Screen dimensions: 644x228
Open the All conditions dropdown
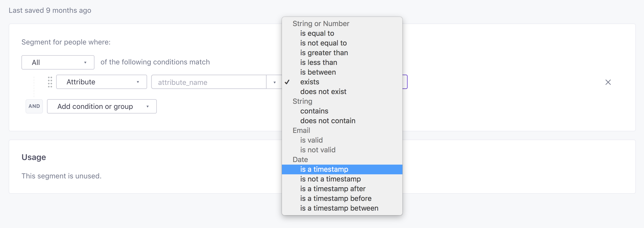(x=58, y=62)
